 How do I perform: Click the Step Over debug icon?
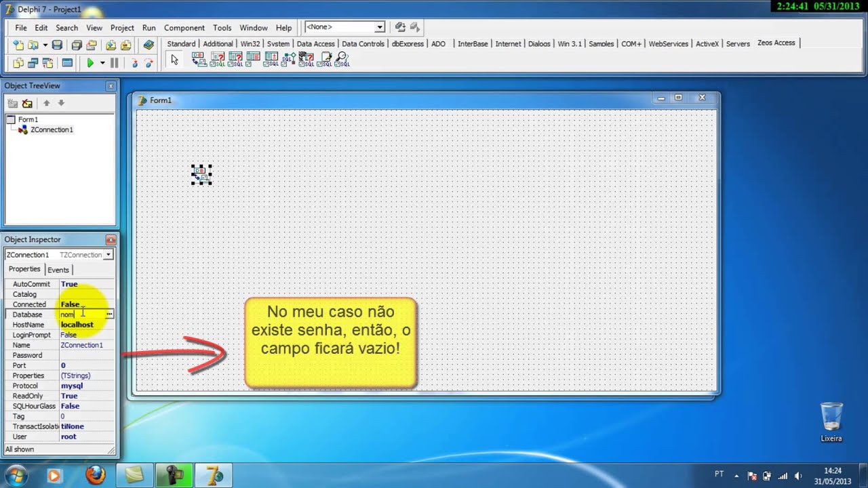pos(149,63)
